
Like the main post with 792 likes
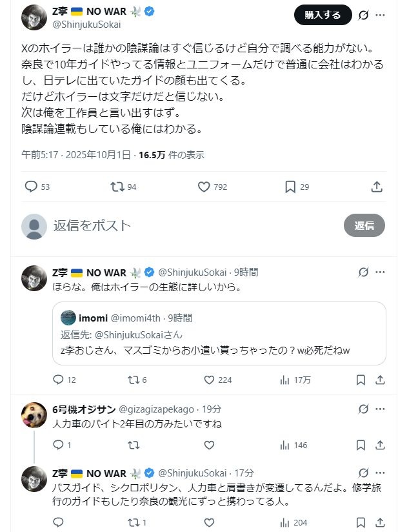click(x=204, y=187)
